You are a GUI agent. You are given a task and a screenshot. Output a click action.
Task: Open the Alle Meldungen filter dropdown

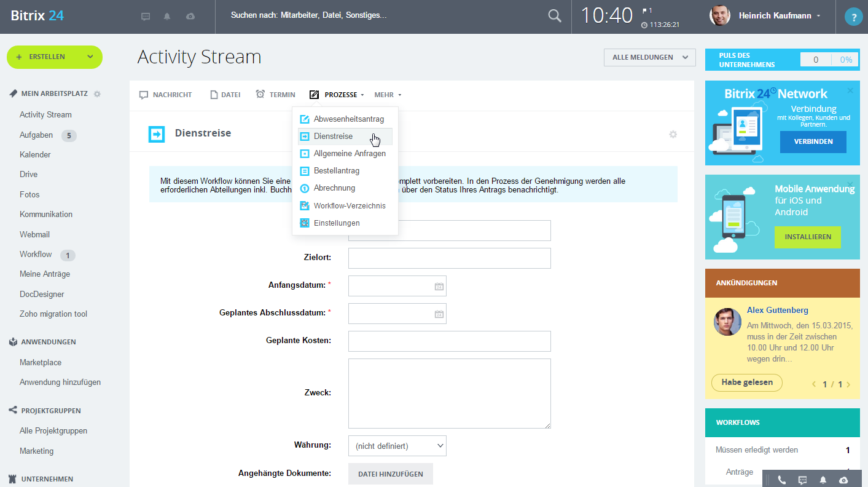point(649,57)
